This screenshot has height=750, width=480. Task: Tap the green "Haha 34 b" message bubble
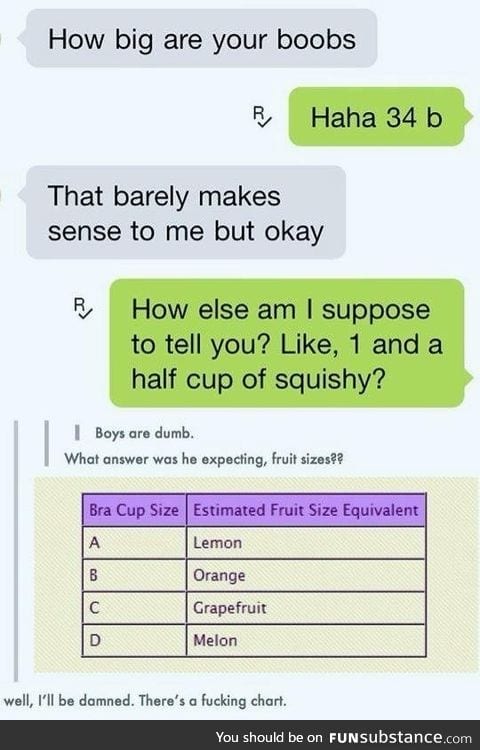pos(380,117)
